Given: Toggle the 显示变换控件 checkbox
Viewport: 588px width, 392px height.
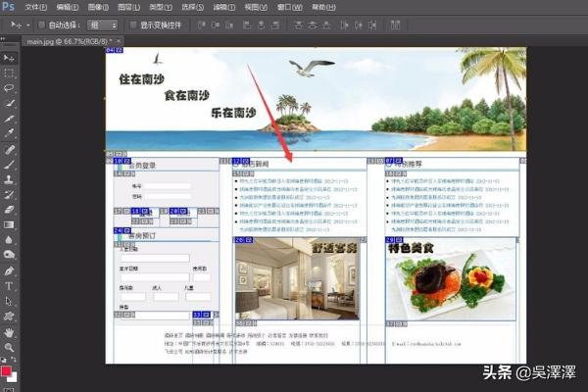Looking at the screenshot, I should 133,24.
